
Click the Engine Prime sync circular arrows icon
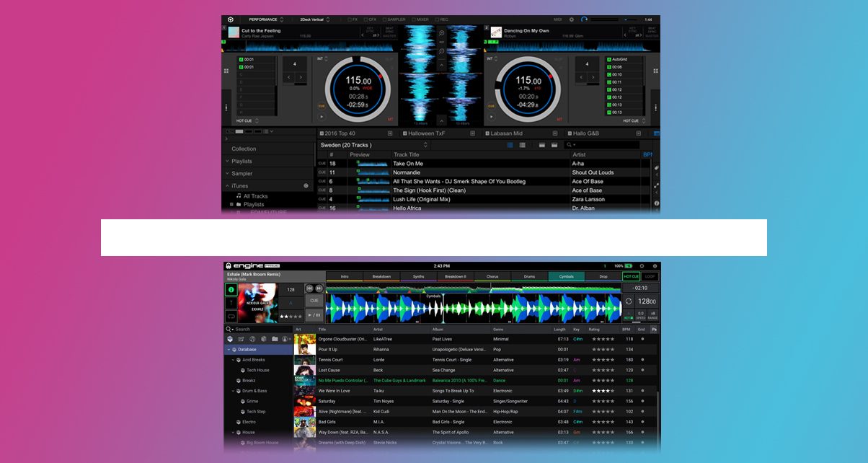click(x=629, y=301)
